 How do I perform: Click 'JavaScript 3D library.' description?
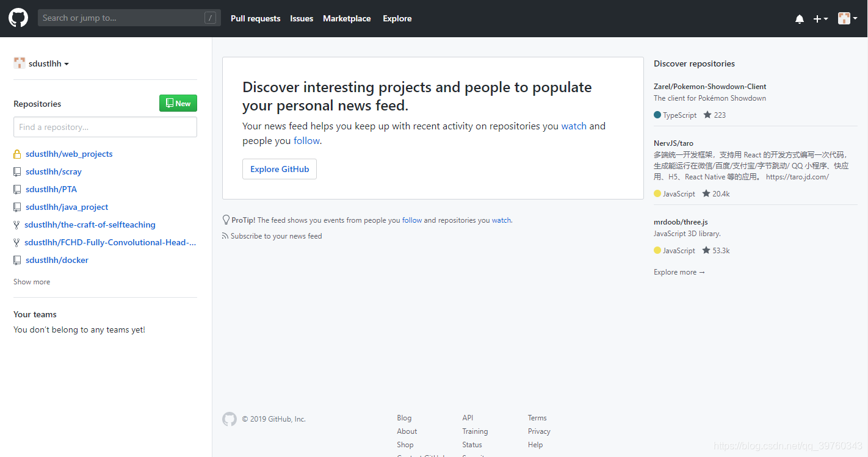click(x=687, y=234)
